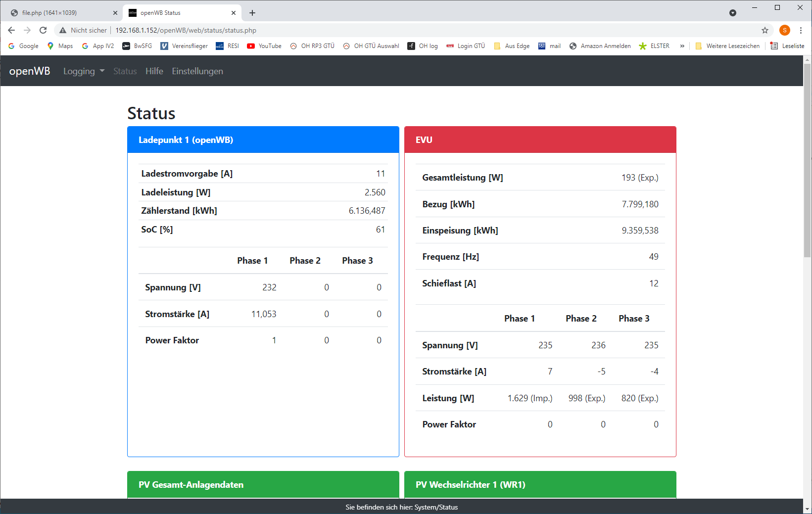Viewport: 812px width, 514px height.
Task: Click the openWB brand link
Action: [30, 71]
